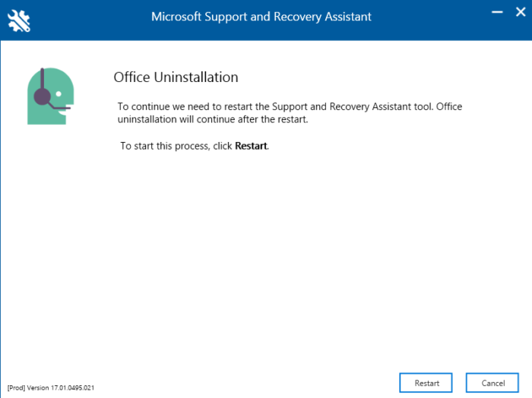Click the "uninstallation will continue after the restart" line

(213, 119)
